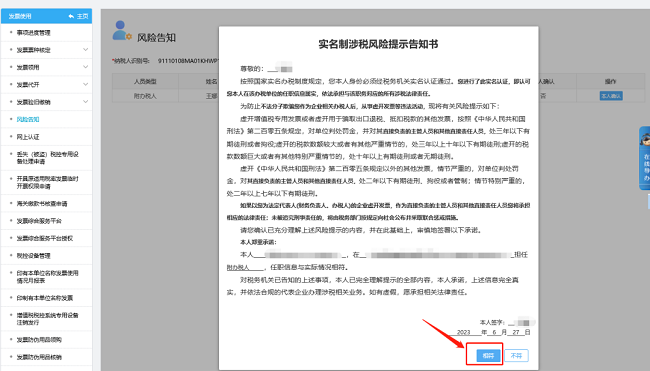The width and height of the screenshot is (650, 371).
Task: Click the 不符 button in the dialog
Action: coord(516,355)
